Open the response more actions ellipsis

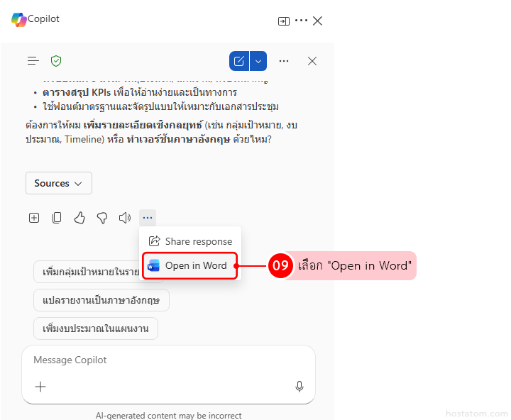[148, 218]
